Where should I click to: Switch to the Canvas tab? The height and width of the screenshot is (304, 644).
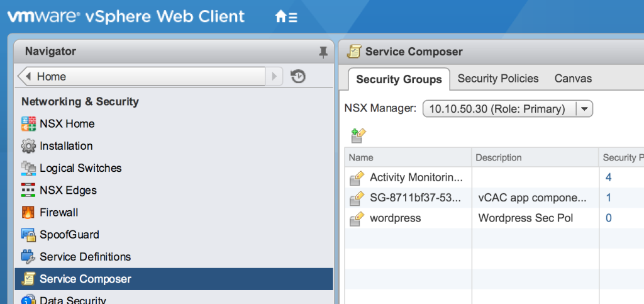pos(573,79)
